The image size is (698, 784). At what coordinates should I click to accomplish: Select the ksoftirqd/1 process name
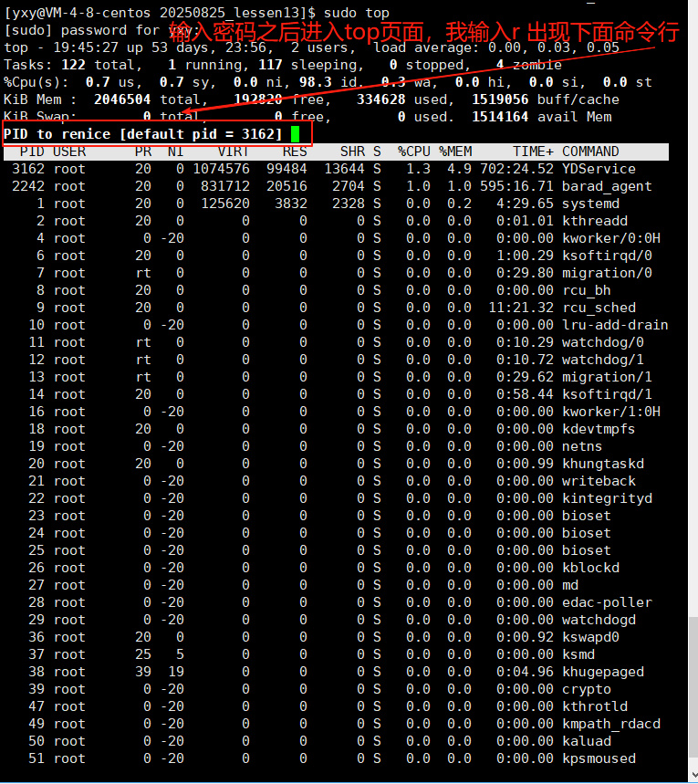coord(607,394)
